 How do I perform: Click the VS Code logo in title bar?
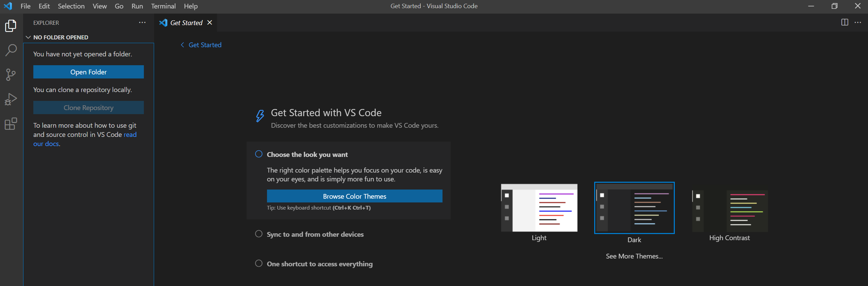click(x=8, y=6)
